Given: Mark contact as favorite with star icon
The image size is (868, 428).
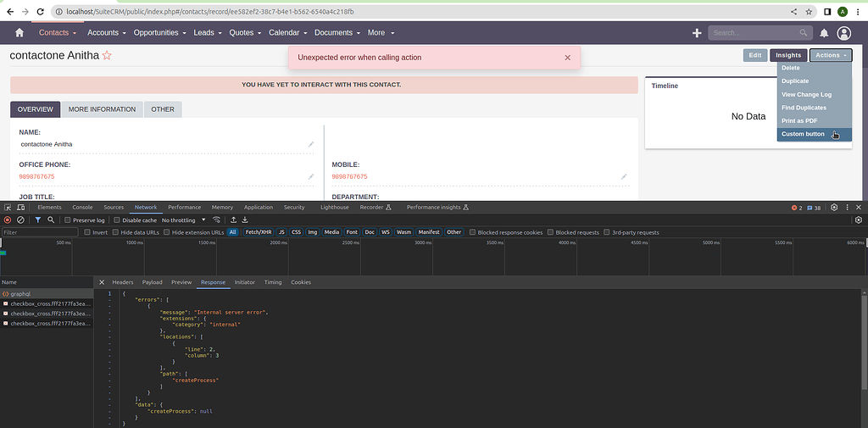Looking at the screenshot, I should 107,56.
